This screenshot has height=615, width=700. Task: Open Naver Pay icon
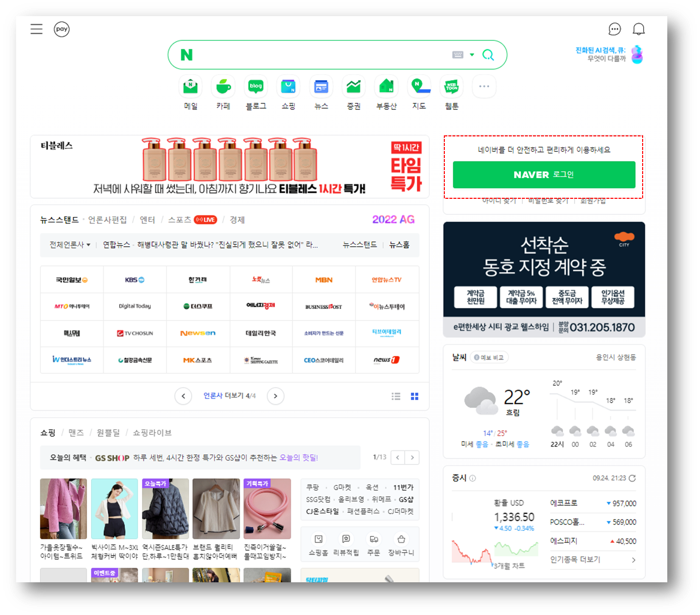62,29
